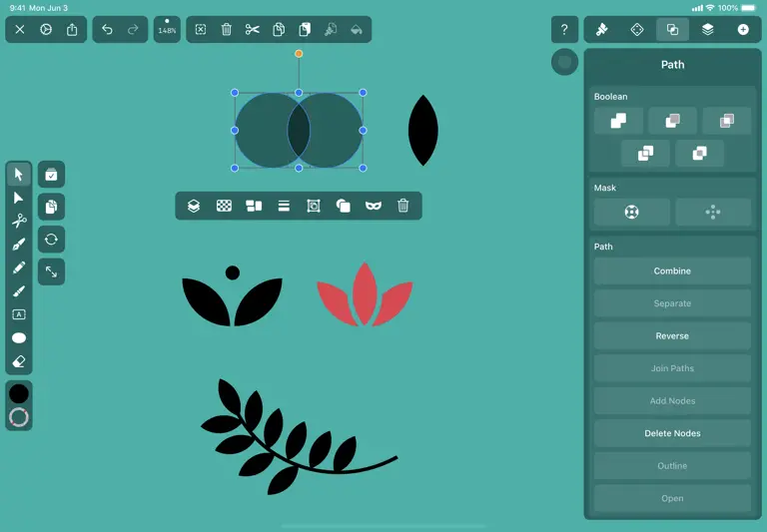Select the Pen tool
Screen dimensions: 767x532
[19, 244]
